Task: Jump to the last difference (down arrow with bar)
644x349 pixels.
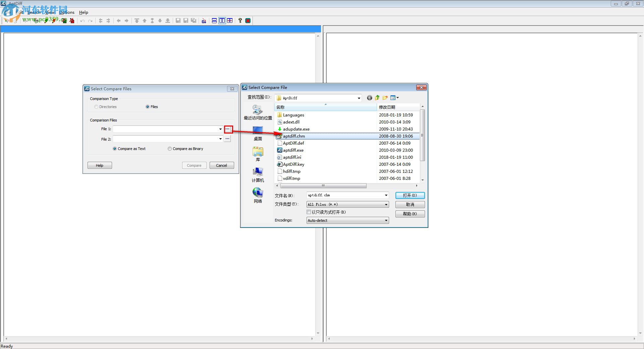Action: pos(168,21)
